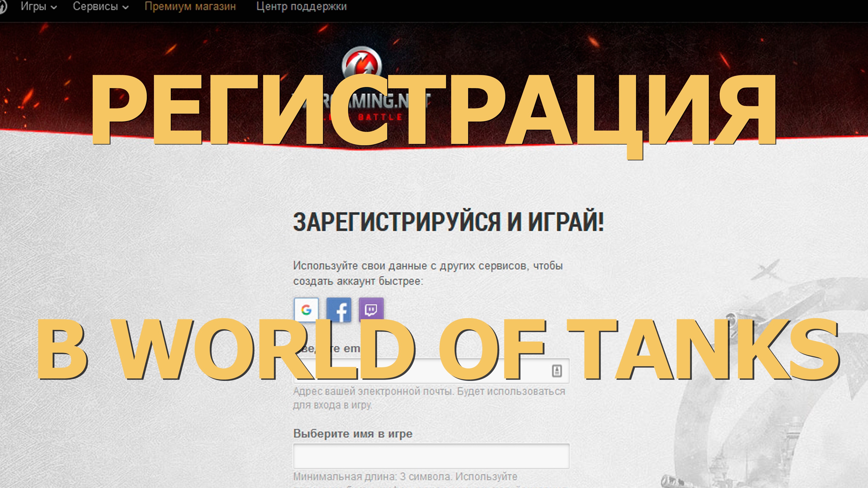The width and height of the screenshot is (868, 488).
Task: Click the contact autofill icon in the email field
Action: coord(557,371)
